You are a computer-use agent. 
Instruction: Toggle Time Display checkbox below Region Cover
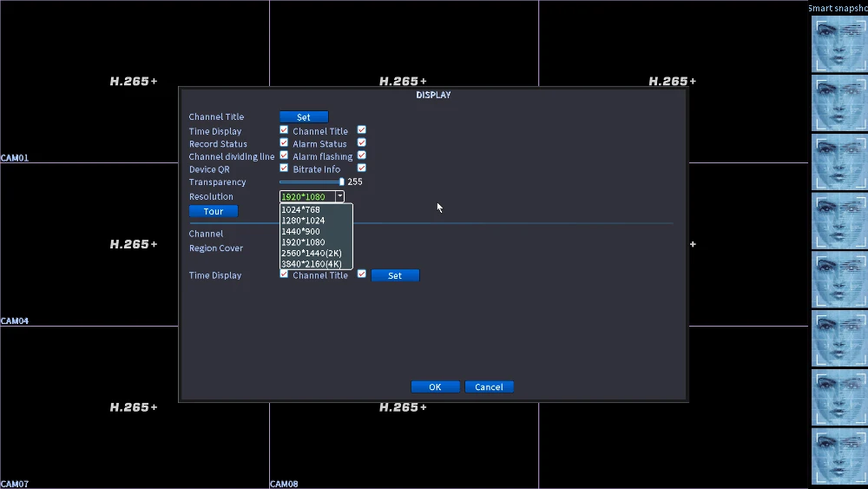284,274
